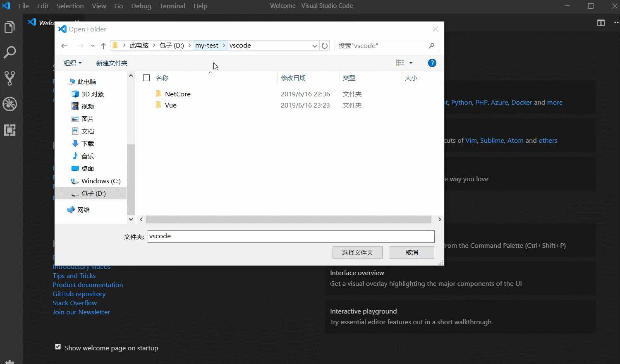This screenshot has height=364, width=620.
Task: Click the Sublime keymap link
Action: pos(492,140)
